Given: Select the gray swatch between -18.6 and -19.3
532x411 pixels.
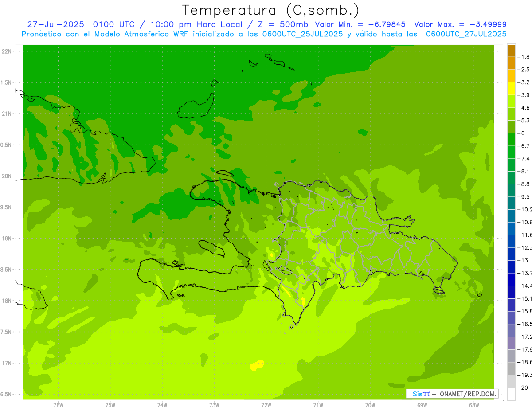Looking at the screenshot, I should 511,368.
